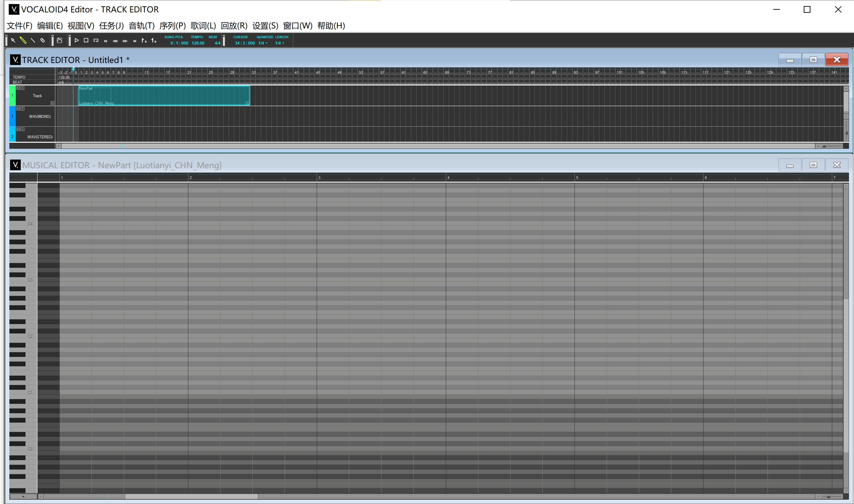Image resolution: width=854 pixels, height=504 pixels.
Task: Select the Line tool
Action: pyautogui.click(x=33, y=41)
